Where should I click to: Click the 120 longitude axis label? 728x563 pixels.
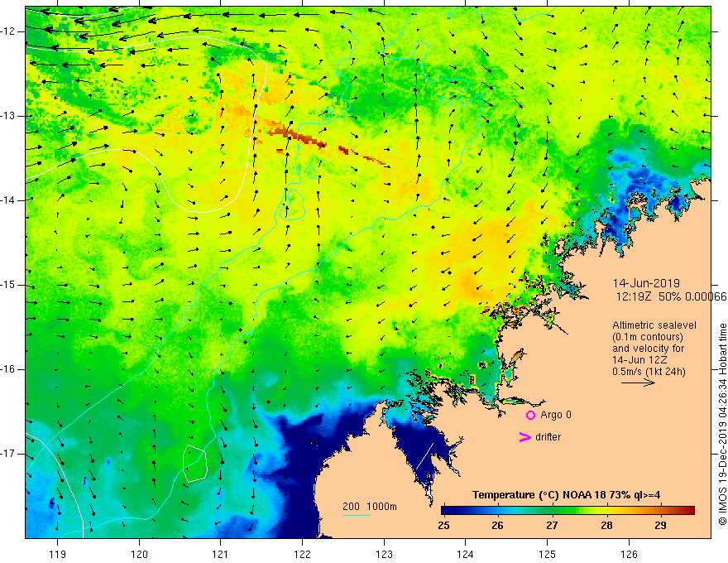point(139,554)
